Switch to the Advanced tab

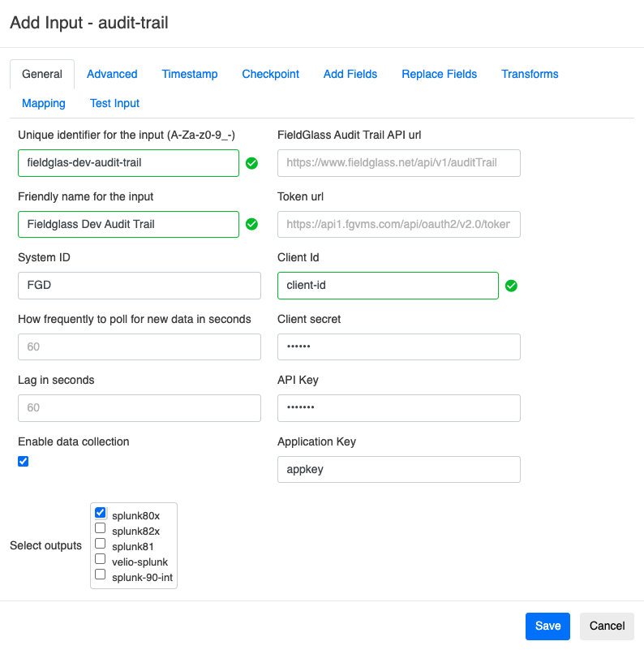point(112,74)
